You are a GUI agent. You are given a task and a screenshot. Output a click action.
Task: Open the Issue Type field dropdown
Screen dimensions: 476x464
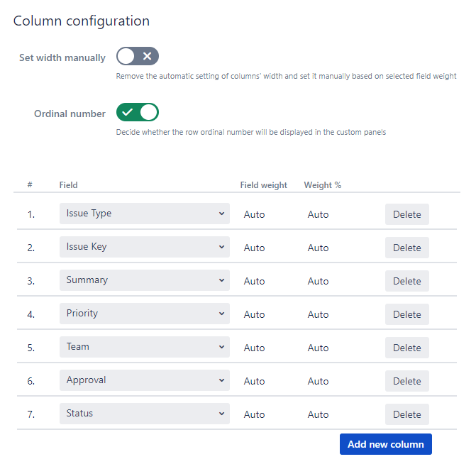[144, 214]
